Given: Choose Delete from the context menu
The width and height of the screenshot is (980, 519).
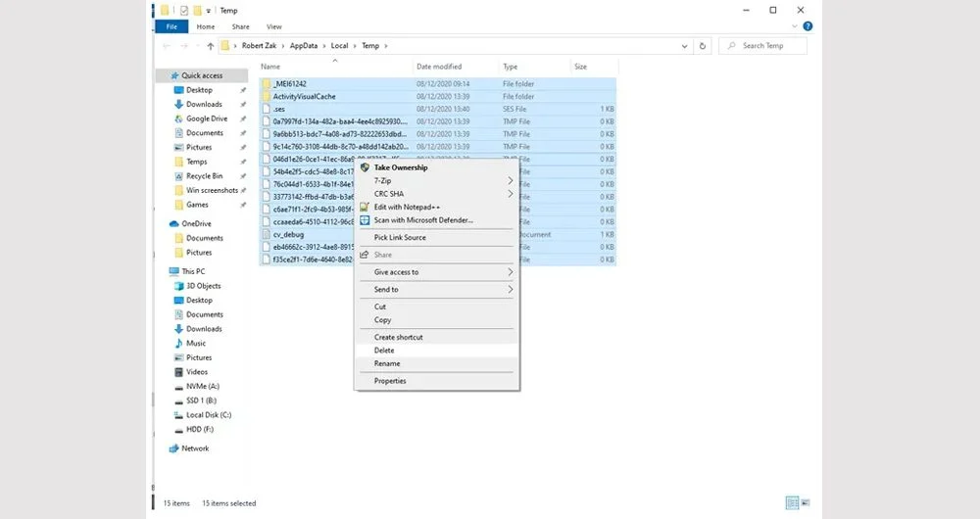Looking at the screenshot, I should 384,351.
